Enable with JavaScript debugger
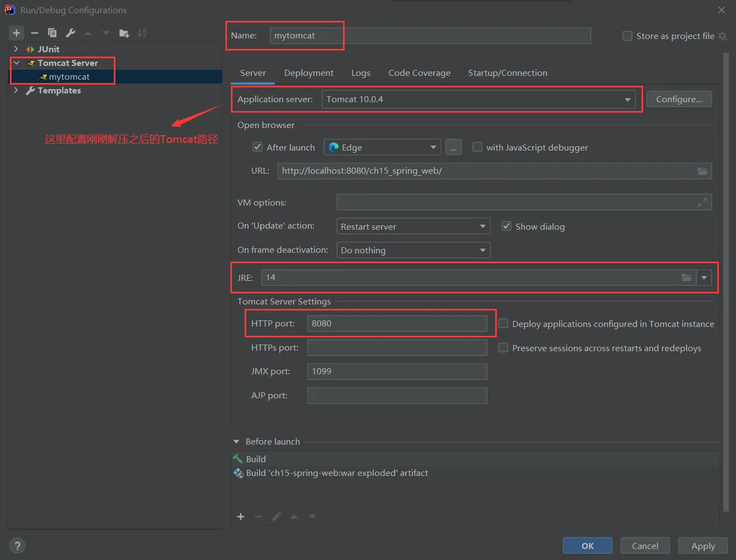This screenshot has width=736, height=560. [x=477, y=147]
